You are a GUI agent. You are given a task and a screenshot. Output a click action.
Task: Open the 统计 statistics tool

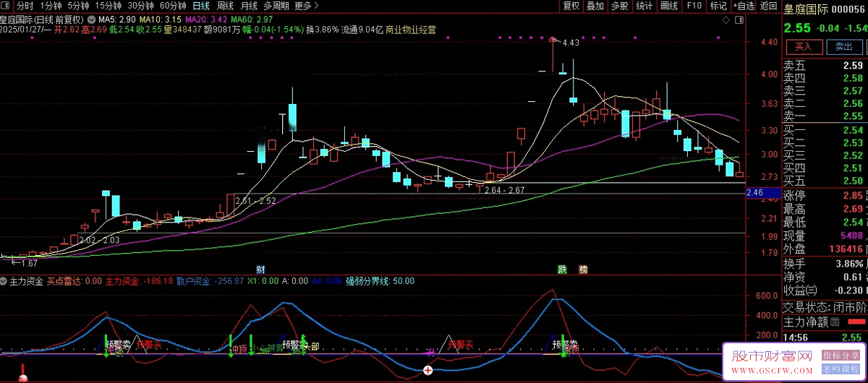coord(644,6)
